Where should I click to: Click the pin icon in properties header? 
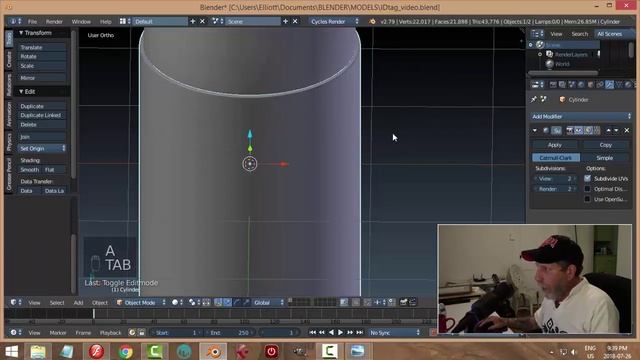[x=534, y=99]
